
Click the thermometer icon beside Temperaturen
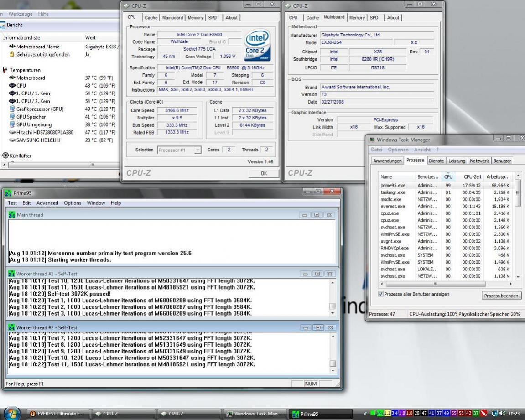point(5,70)
